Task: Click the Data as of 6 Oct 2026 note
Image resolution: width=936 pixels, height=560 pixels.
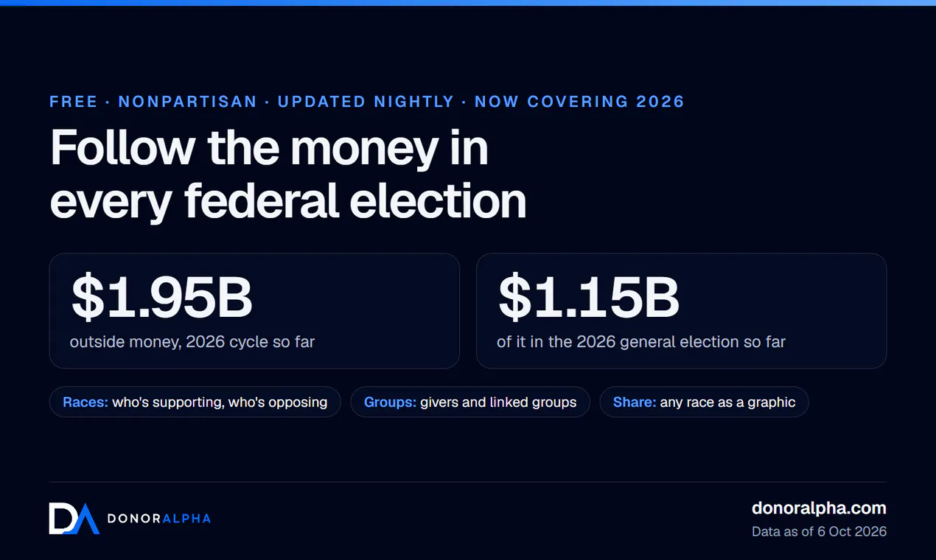Action: point(819,531)
